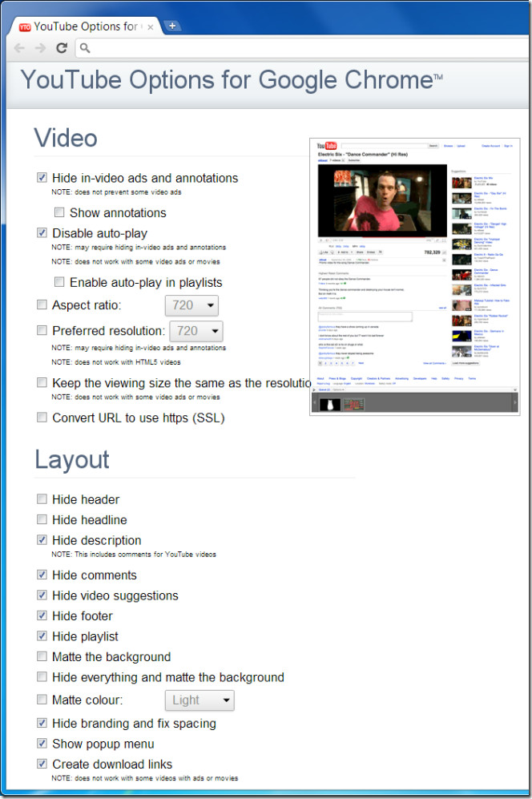Click the Layout section heading
Viewport: 532px width, 799px height.
tap(72, 459)
